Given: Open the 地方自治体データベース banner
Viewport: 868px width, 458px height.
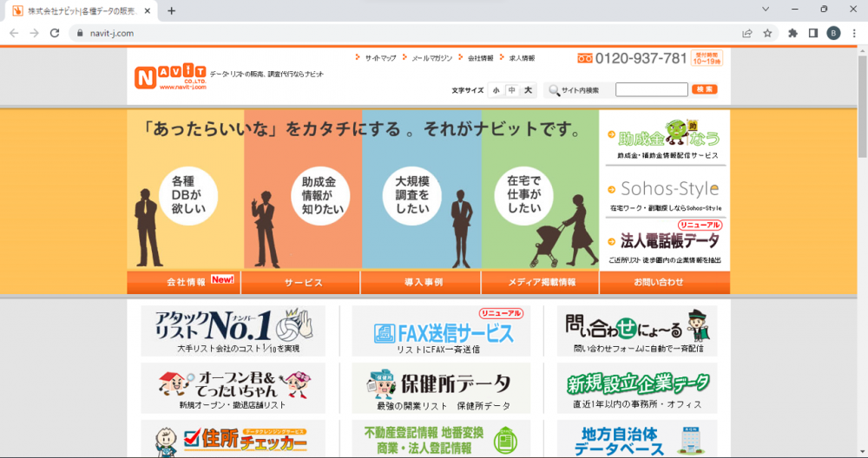Looking at the screenshot, I should pos(637,439).
